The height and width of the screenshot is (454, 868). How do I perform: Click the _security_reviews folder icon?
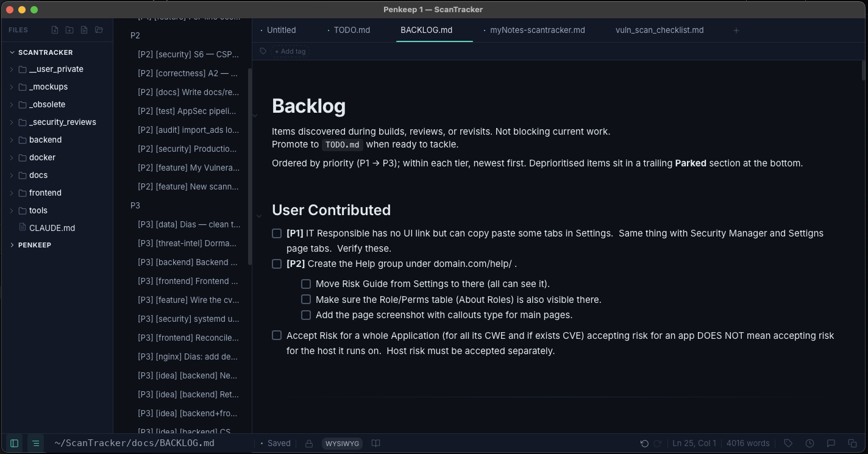23,122
